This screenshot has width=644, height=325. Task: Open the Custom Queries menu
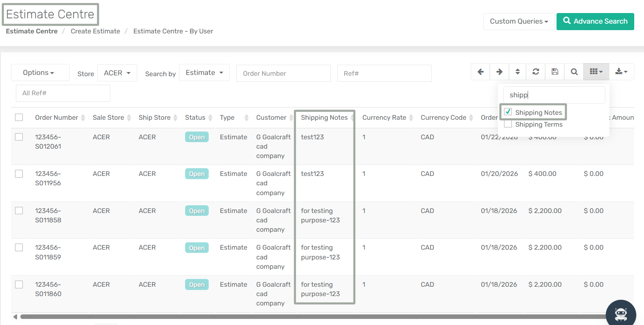click(x=519, y=21)
